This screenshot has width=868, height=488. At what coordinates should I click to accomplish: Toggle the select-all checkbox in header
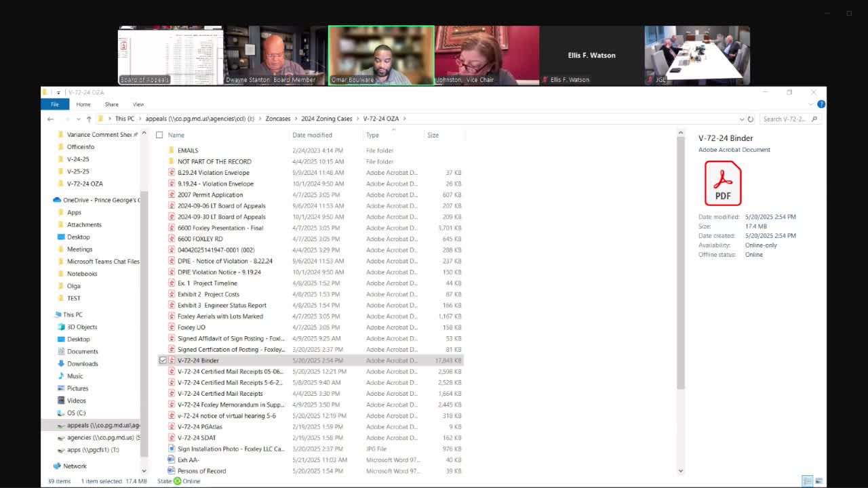pyautogui.click(x=159, y=135)
